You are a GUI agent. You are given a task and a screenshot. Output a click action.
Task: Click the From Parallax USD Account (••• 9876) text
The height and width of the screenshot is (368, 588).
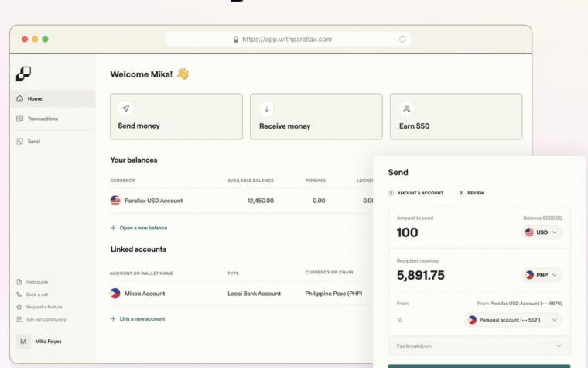coord(520,304)
